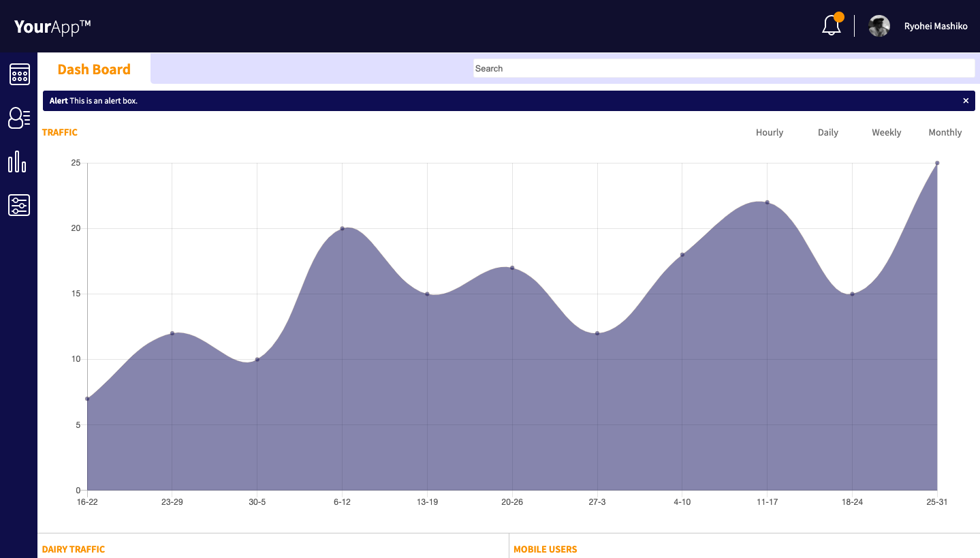980x558 pixels.
Task: Open the bar chart statistics sidebar icon
Action: [x=18, y=161]
